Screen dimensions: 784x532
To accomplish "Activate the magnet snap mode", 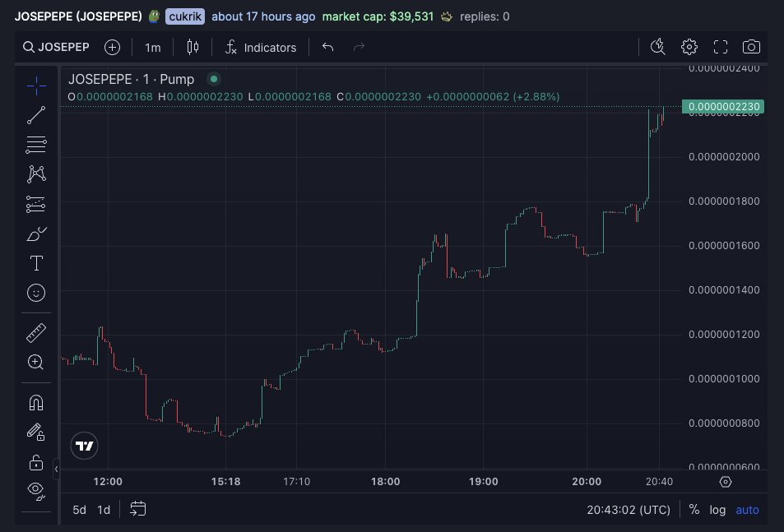I will click(x=36, y=402).
